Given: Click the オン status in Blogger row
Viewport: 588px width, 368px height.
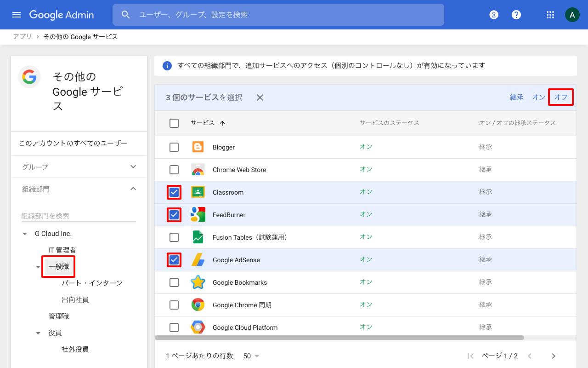Looking at the screenshot, I should point(366,147).
